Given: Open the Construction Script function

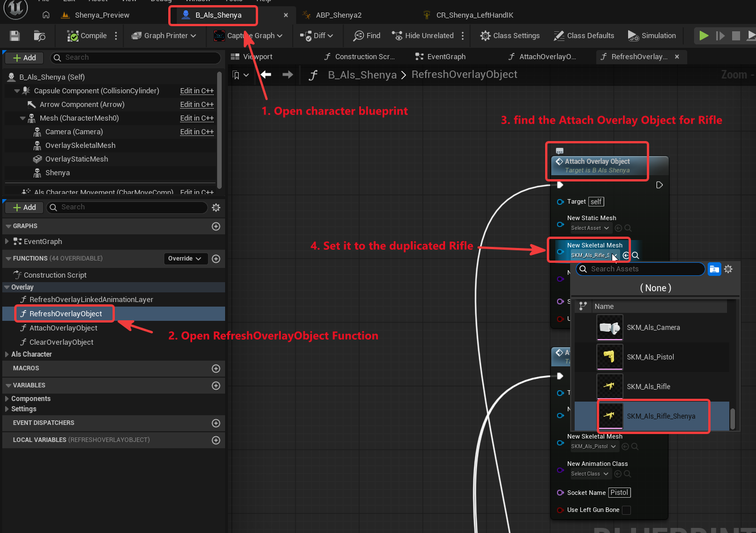Looking at the screenshot, I should (x=55, y=275).
